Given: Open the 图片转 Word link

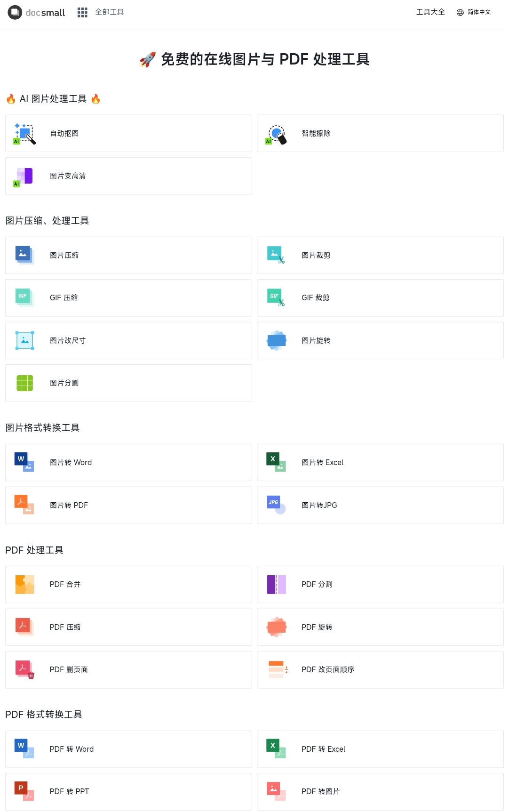Looking at the screenshot, I should [128, 462].
